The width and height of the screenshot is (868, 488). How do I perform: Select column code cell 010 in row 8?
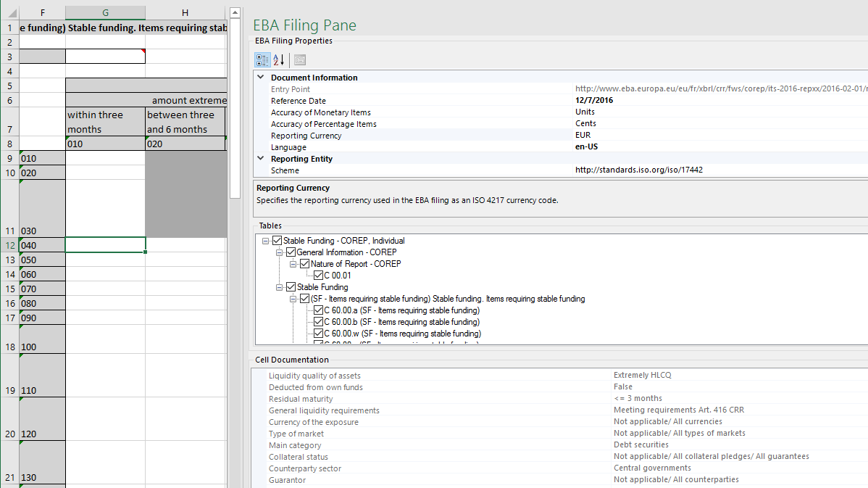point(105,144)
